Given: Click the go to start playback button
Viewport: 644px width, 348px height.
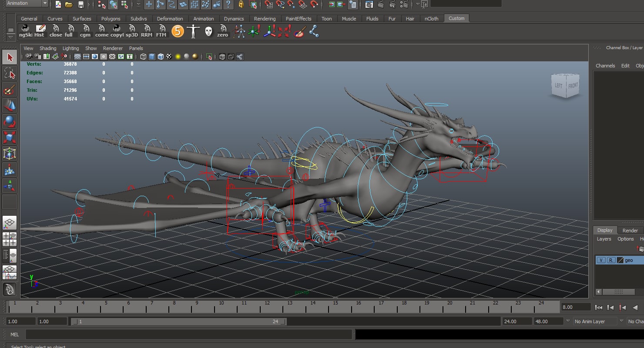Looking at the screenshot, I should (599, 308).
